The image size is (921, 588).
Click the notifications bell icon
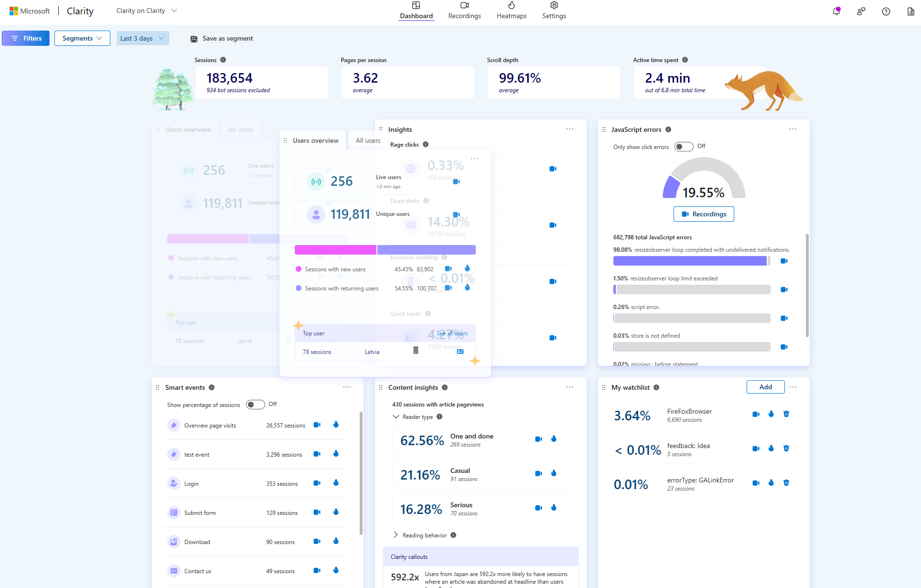[836, 11]
